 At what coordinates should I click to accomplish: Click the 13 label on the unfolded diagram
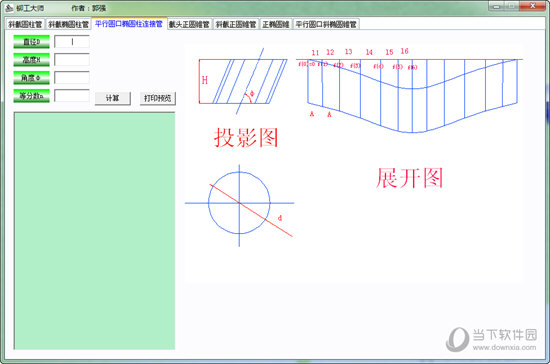tap(348, 52)
